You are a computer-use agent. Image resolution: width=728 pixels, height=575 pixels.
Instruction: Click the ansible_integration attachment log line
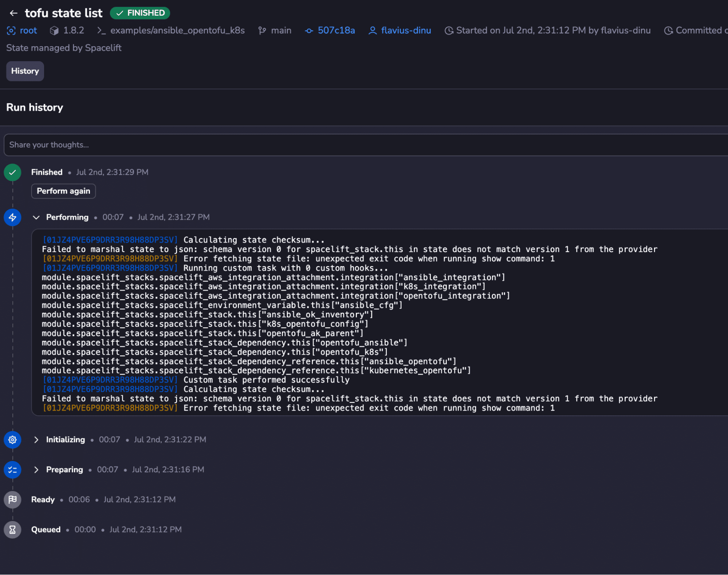pyautogui.click(x=274, y=278)
